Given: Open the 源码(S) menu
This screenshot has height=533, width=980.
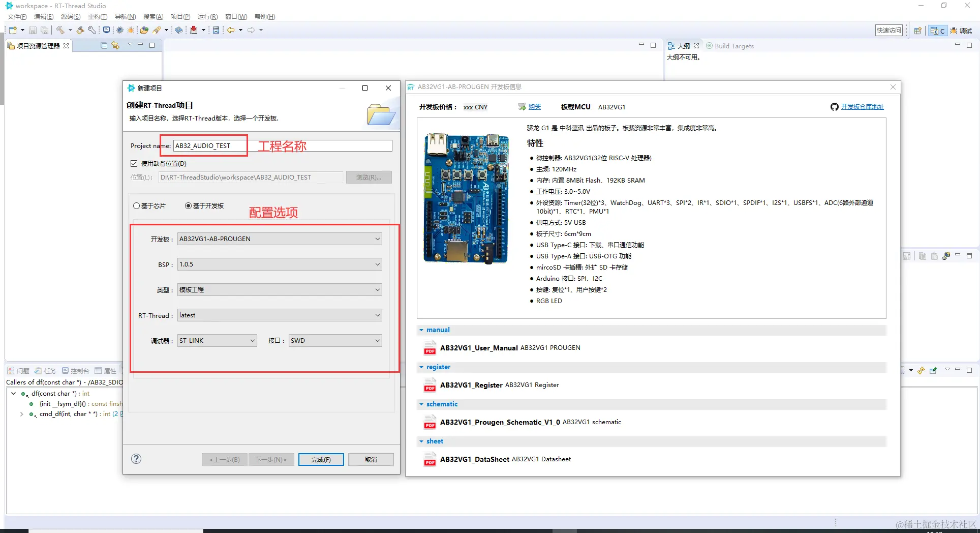Looking at the screenshot, I should [x=71, y=17].
